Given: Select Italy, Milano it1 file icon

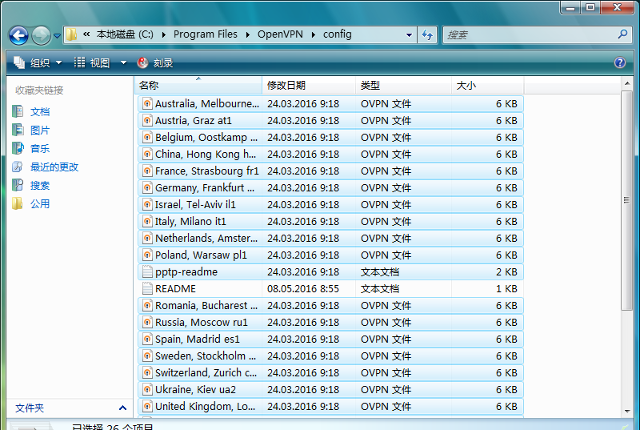Looking at the screenshot, I should (147, 221).
